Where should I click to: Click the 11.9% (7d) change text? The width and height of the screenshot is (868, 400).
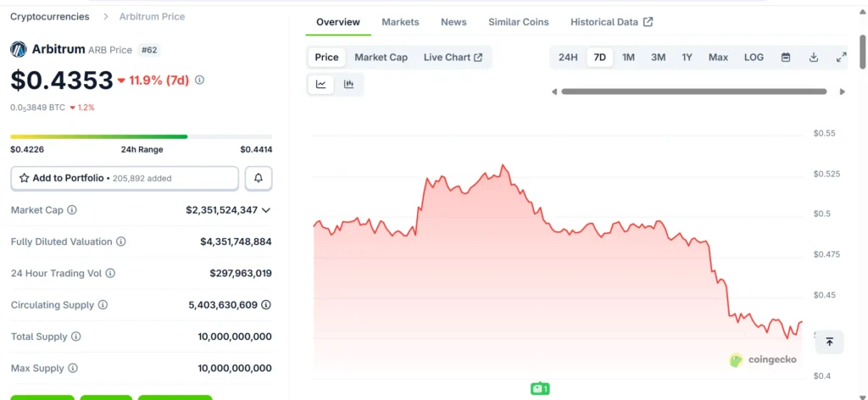pyautogui.click(x=159, y=81)
